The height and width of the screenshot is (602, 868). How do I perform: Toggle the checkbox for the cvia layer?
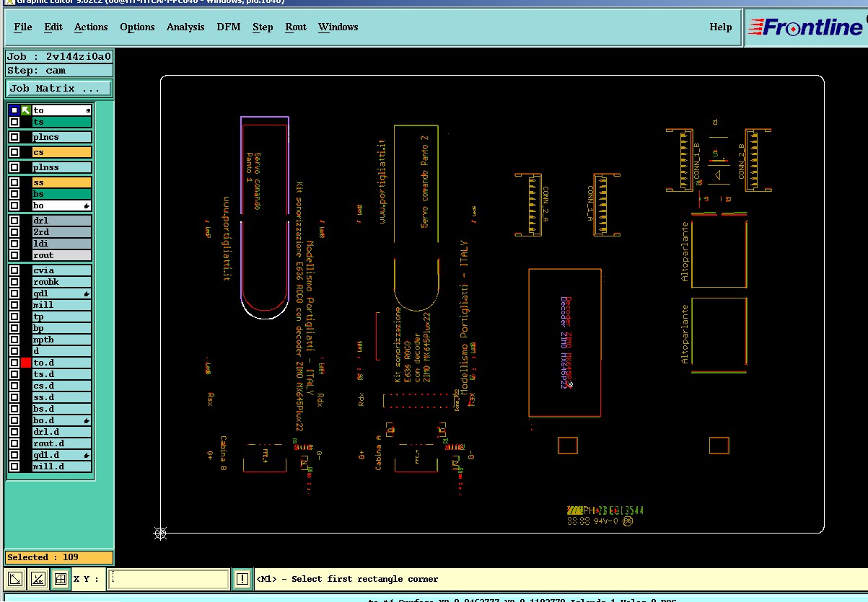click(x=14, y=270)
